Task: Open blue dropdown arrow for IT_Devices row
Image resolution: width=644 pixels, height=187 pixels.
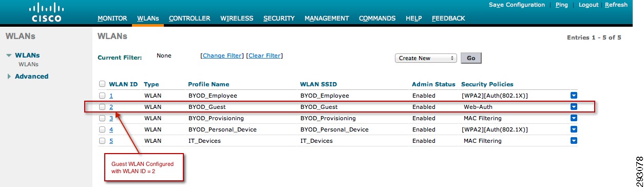Action: 574,141
